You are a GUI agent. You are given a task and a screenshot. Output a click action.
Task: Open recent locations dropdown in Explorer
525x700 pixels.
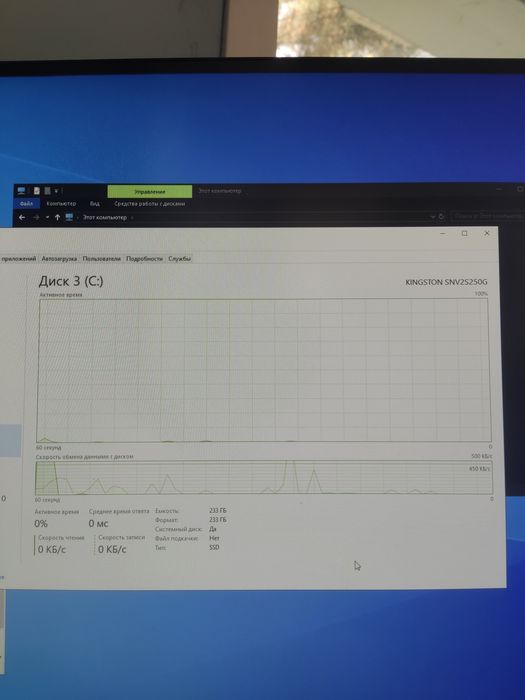click(47, 217)
